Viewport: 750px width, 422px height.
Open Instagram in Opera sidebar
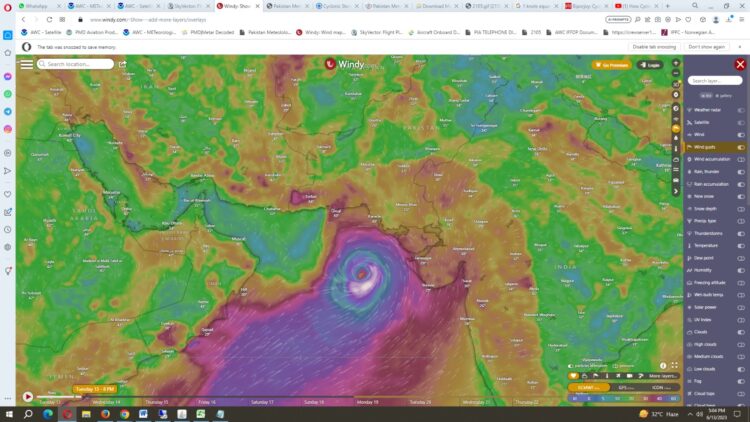(x=8, y=129)
